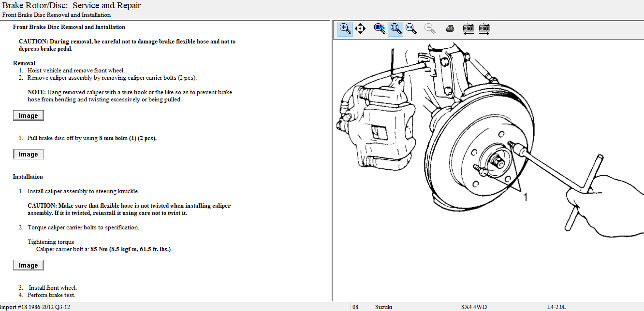Open Image button below 8 mm bolts step
The height and width of the screenshot is (311, 644).
point(28,154)
